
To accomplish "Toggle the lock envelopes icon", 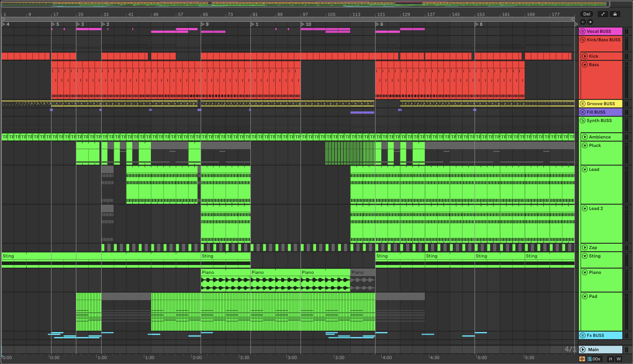I will pos(615,14).
